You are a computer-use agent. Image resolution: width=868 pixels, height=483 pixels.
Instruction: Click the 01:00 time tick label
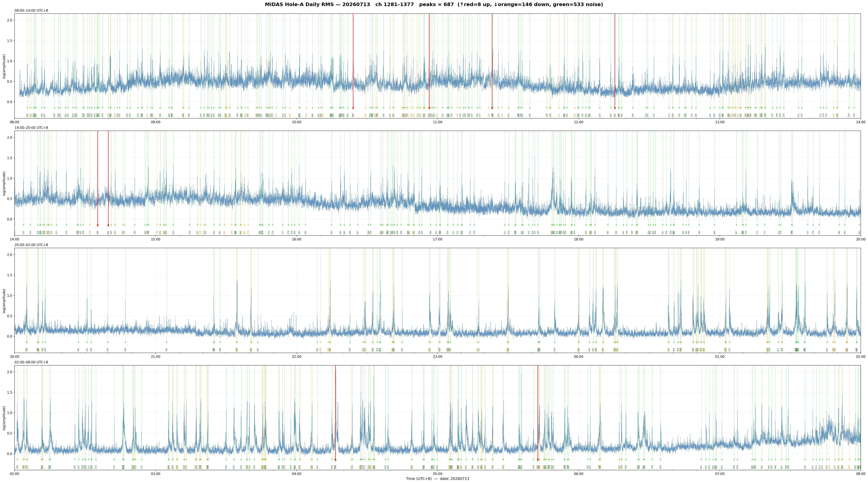[719, 356]
